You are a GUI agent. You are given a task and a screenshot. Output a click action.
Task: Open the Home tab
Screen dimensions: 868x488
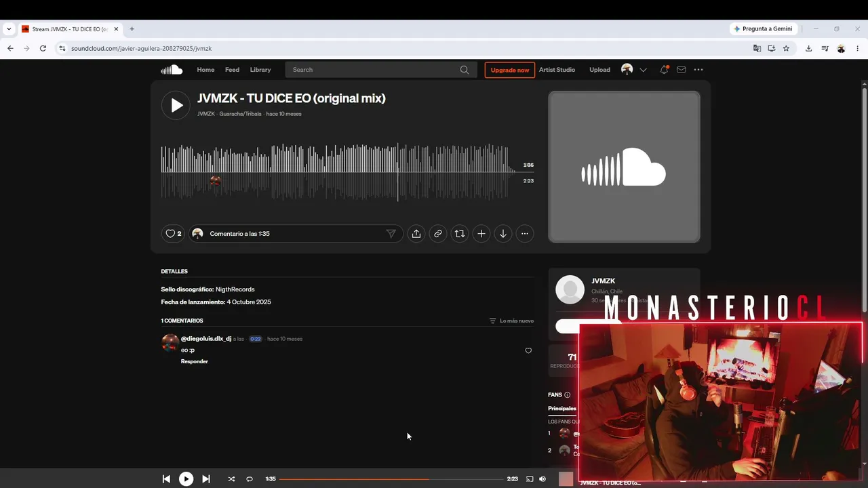[x=205, y=70]
